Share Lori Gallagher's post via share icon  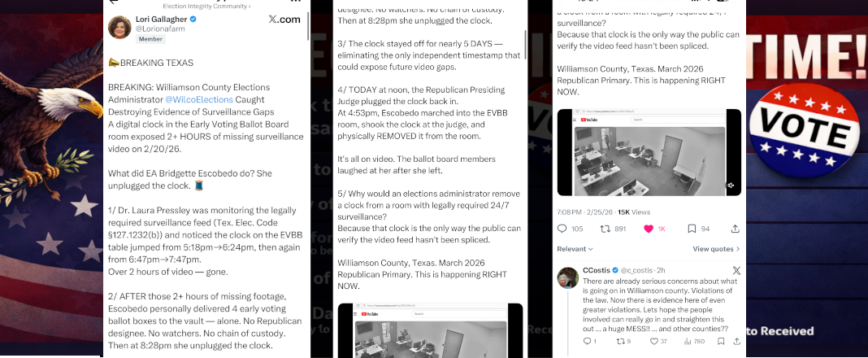pyautogui.click(x=736, y=229)
